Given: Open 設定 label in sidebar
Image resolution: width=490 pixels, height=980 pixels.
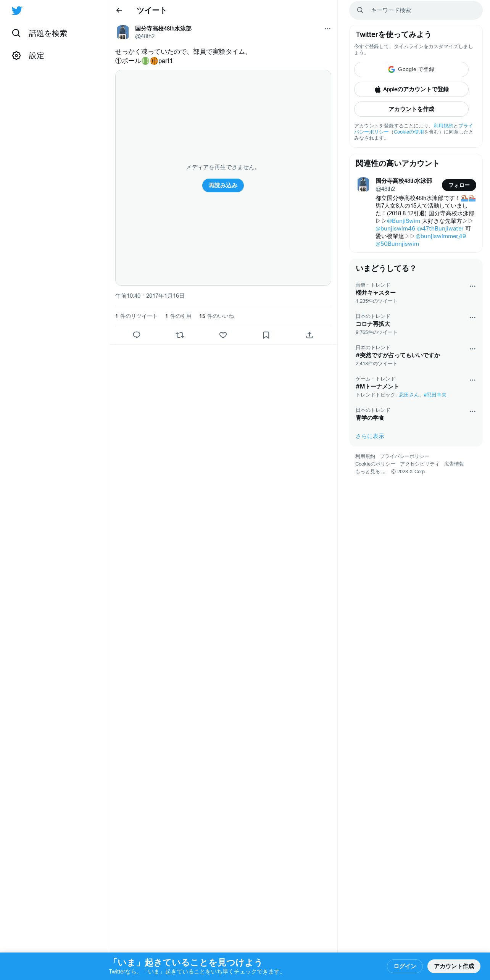Looking at the screenshot, I should pos(37,55).
